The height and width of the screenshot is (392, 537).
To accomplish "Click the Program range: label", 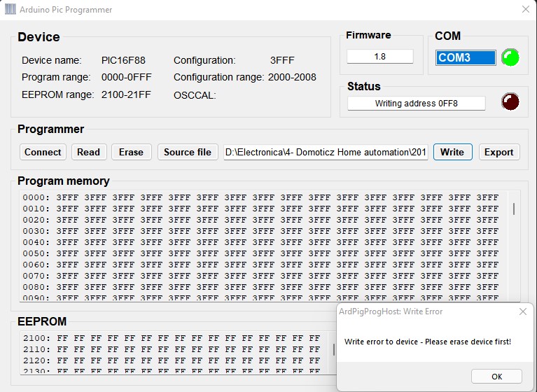I will [56, 77].
